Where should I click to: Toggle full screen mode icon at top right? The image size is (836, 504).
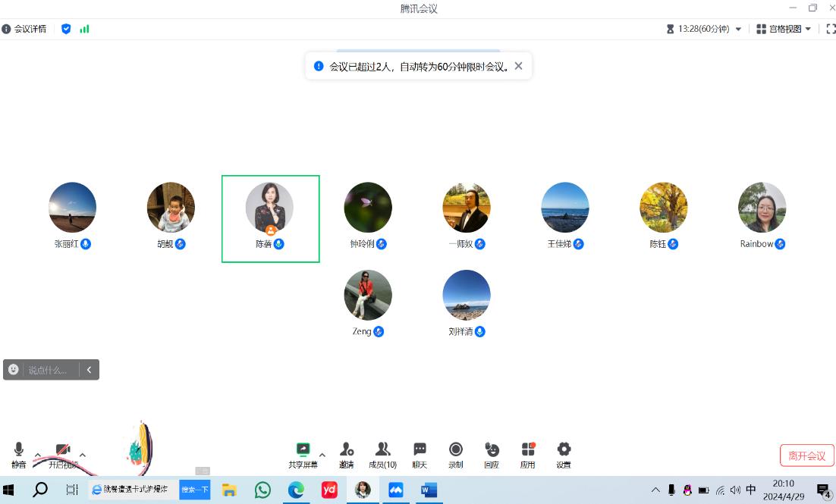click(x=830, y=29)
